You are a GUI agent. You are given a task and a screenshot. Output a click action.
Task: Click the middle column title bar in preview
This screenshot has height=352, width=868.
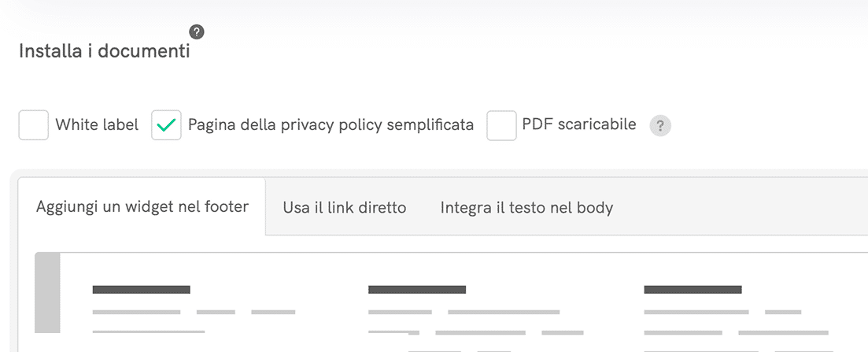click(417, 290)
